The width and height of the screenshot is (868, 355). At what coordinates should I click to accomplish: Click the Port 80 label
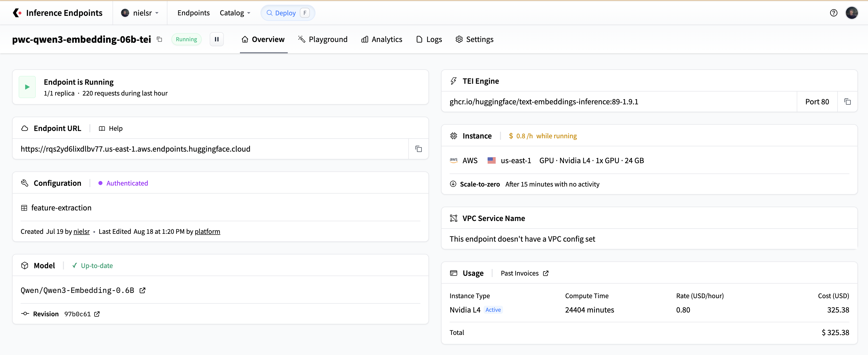click(x=817, y=102)
